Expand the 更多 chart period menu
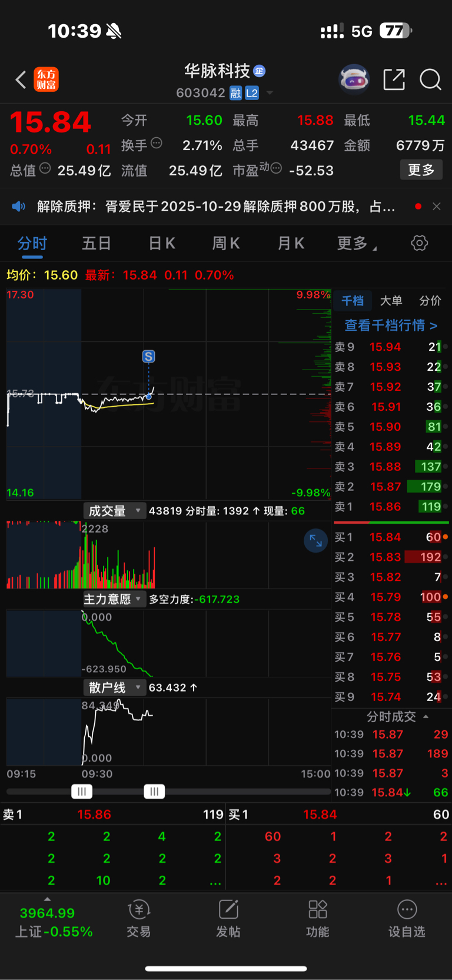Viewport: 452px width, 980px height. [357, 244]
